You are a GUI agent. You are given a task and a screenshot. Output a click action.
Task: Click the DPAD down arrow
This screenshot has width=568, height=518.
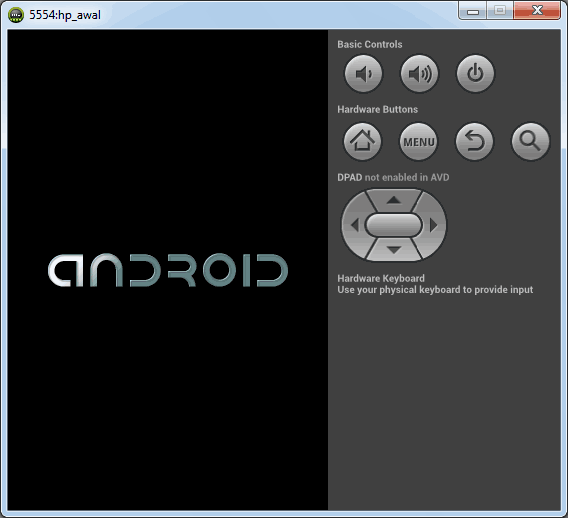coord(394,250)
